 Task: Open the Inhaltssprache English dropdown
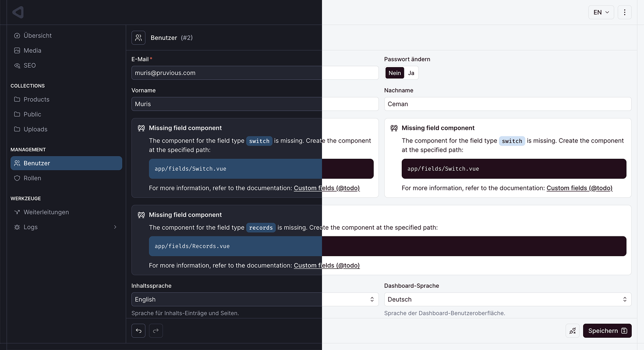click(255, 299)
